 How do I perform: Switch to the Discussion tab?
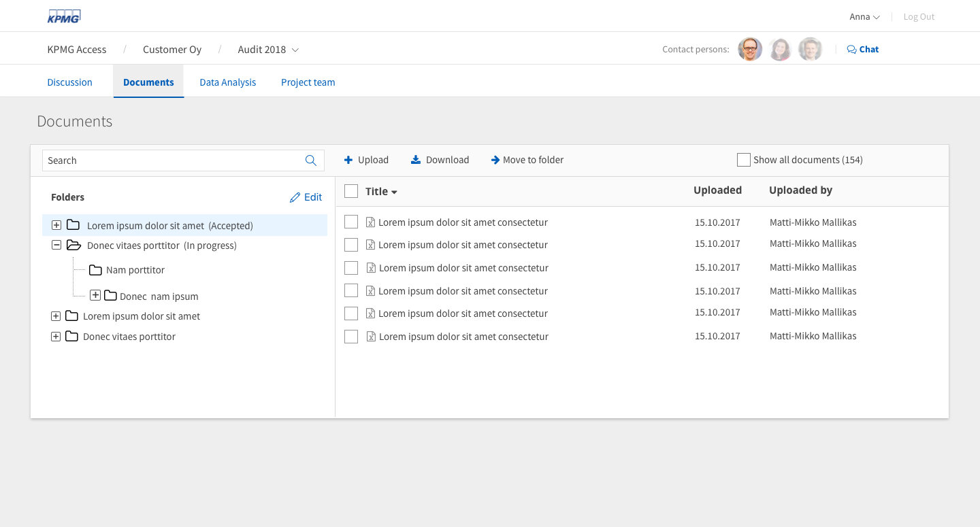(x=69, y=82)
